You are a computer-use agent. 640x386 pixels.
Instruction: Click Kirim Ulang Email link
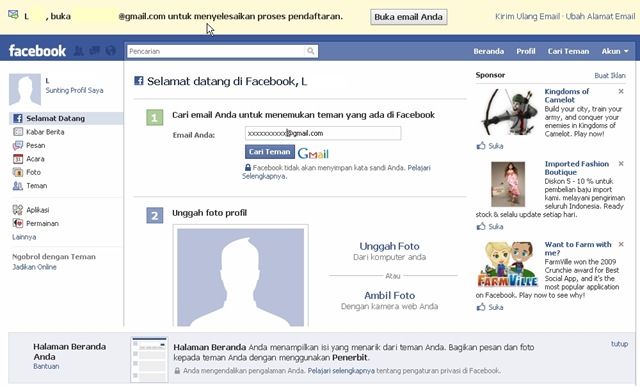[527, 16]
